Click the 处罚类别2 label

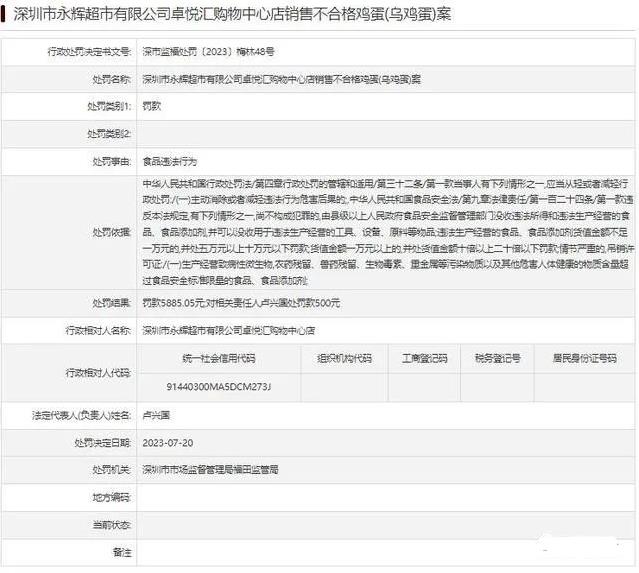click(x=109, y=134)
